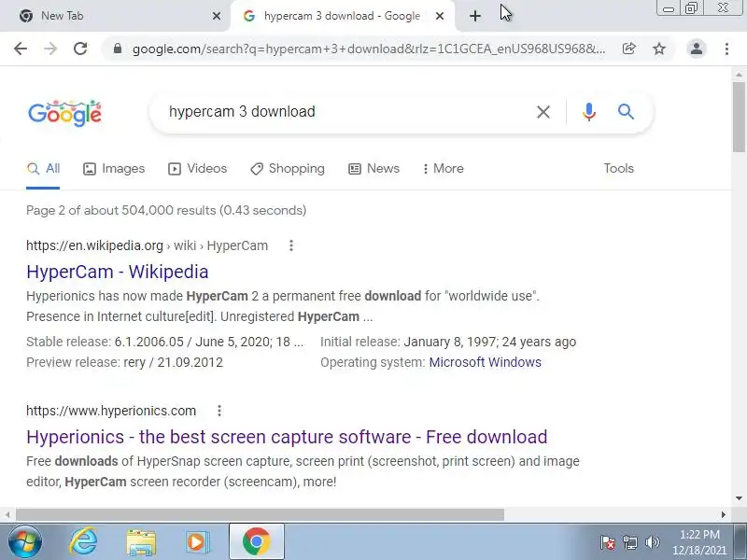Click the https://www.hyperionics.com URL text
The image size is (747, 560).
(x=111, y=411)
